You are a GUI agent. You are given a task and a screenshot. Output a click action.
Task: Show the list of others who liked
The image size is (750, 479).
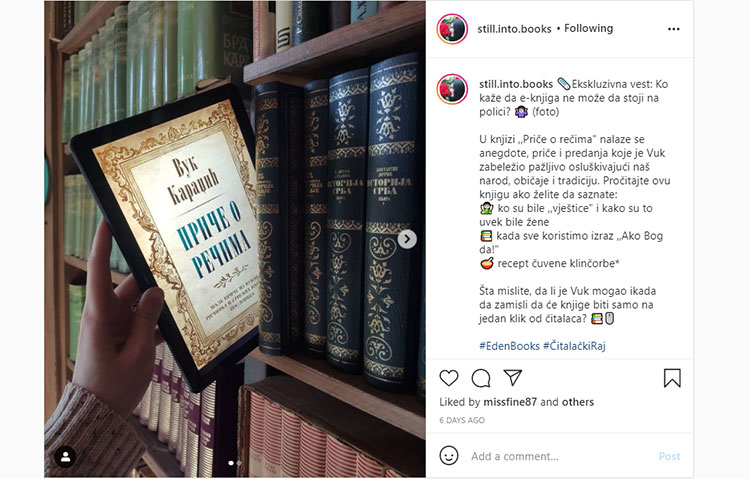578,402
